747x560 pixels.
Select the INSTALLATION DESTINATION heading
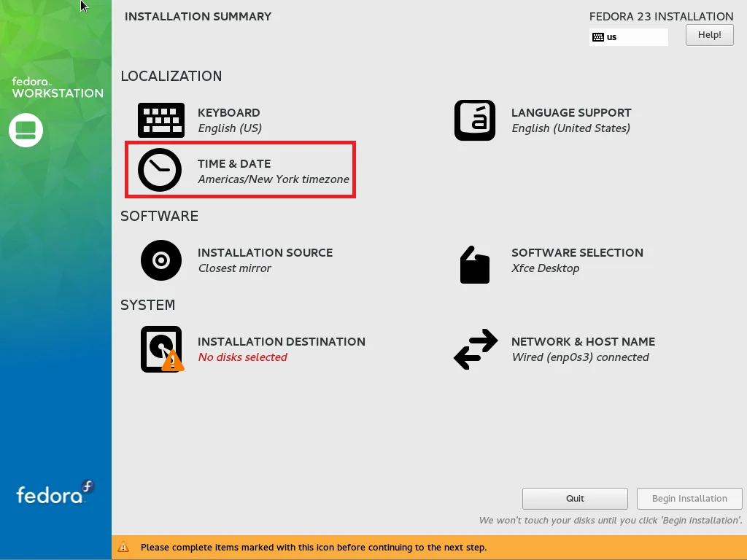click(281, 342)
